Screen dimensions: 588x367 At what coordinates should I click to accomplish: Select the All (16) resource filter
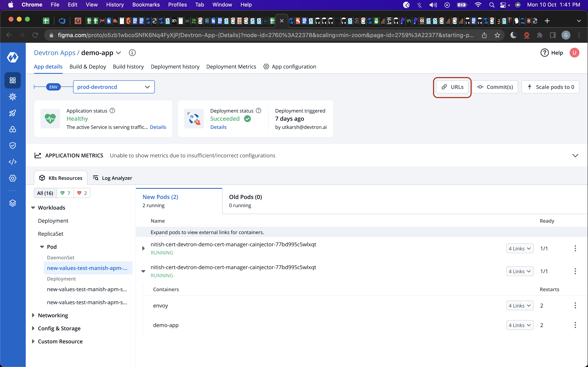tap(45, 193)
